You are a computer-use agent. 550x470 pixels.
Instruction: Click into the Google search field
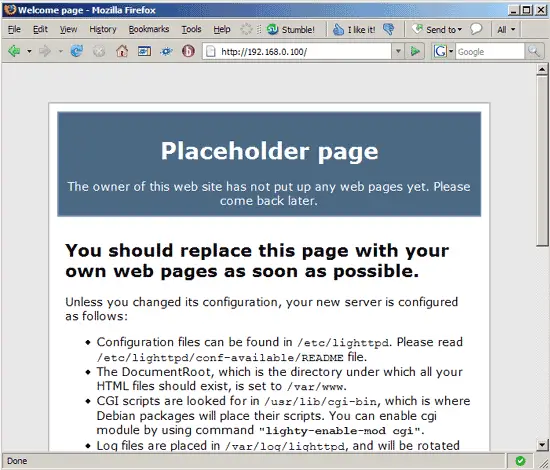[x=490, y=52]
